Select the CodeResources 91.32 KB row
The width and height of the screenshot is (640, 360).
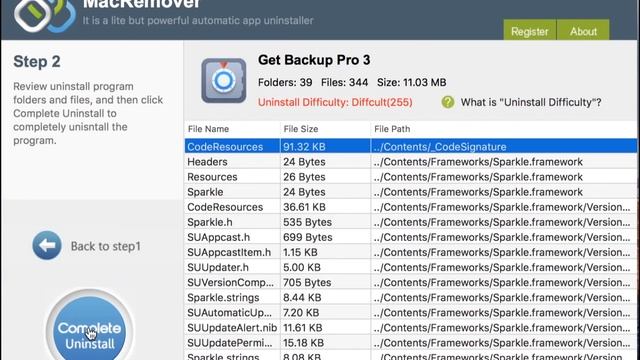[x=411, y=147]
